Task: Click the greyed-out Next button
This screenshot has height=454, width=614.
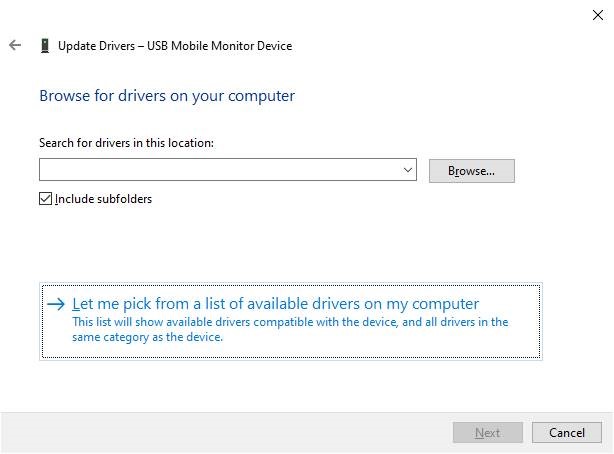Action: 487,433
